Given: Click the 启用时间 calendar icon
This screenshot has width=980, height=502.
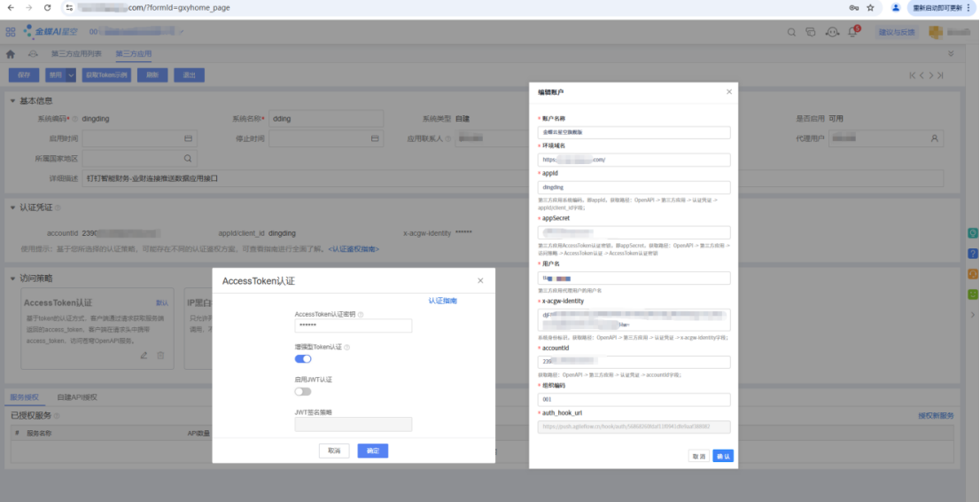Looking at the screenshot, I should tap(188, 138).
